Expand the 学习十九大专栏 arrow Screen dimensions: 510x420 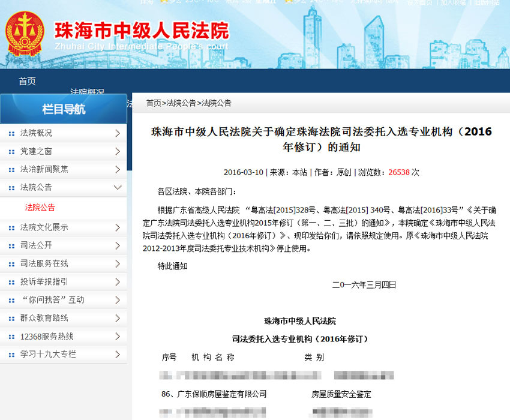click(x=118, y=354)
